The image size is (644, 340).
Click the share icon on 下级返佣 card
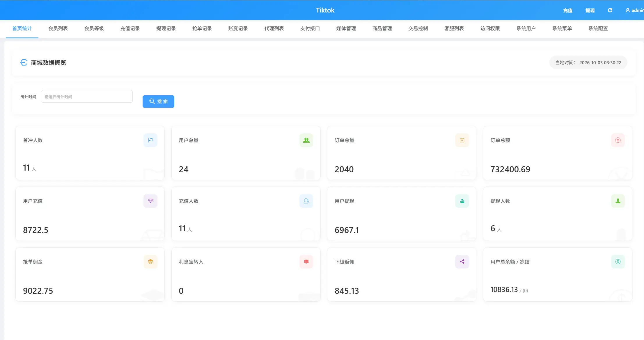(x=462, y=262)
